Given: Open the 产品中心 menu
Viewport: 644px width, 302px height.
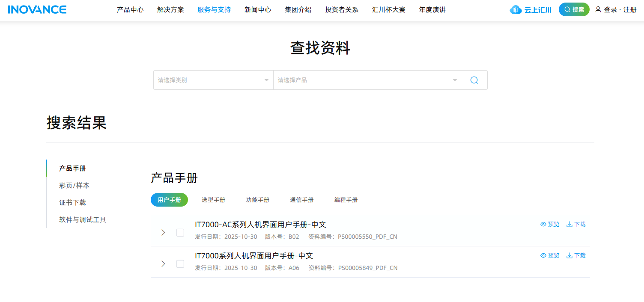Looking at the screenshot, I should point(130,9).
